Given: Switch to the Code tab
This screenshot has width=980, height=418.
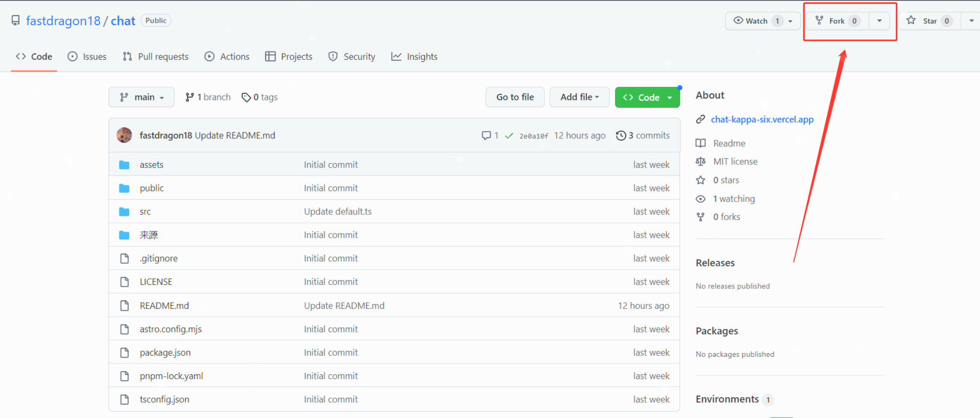Looking at the screenshot, I should [x=33, y=56].
